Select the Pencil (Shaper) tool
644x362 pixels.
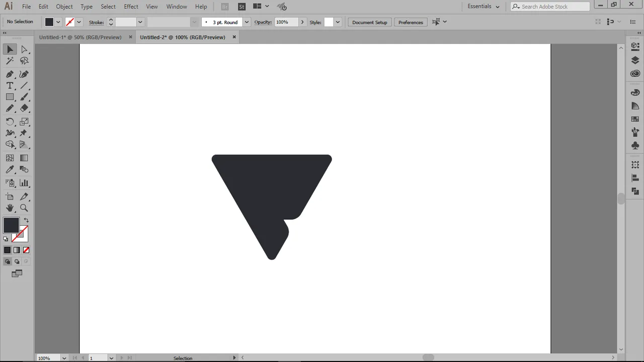point(10,108)
